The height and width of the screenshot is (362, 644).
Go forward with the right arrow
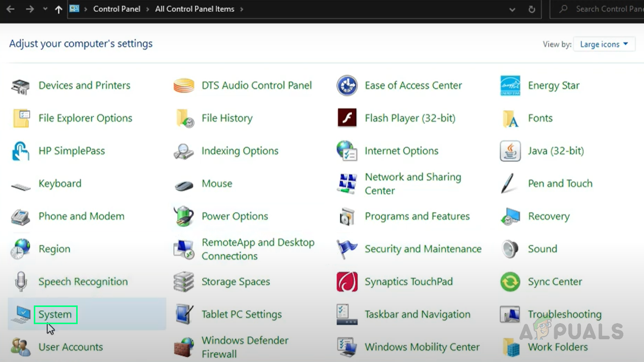tap(29, 9)
